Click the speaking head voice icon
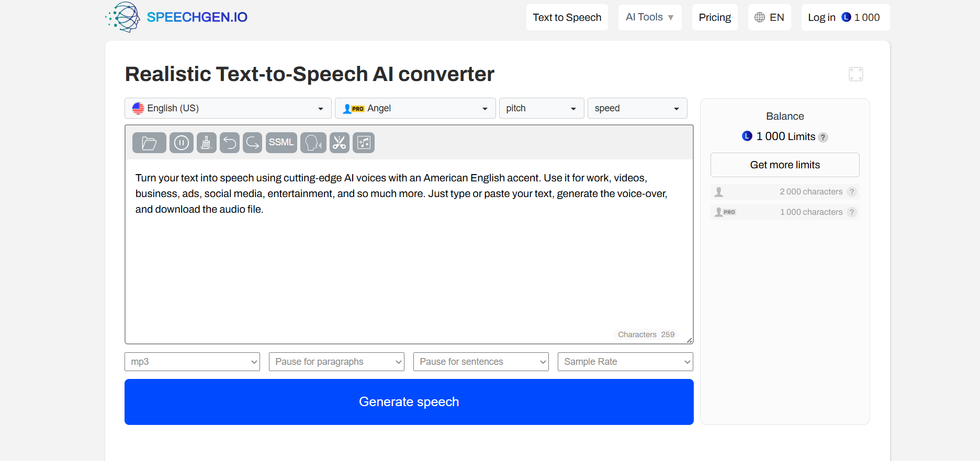This screenshot has width=980, height=461. tap(313, 143)
